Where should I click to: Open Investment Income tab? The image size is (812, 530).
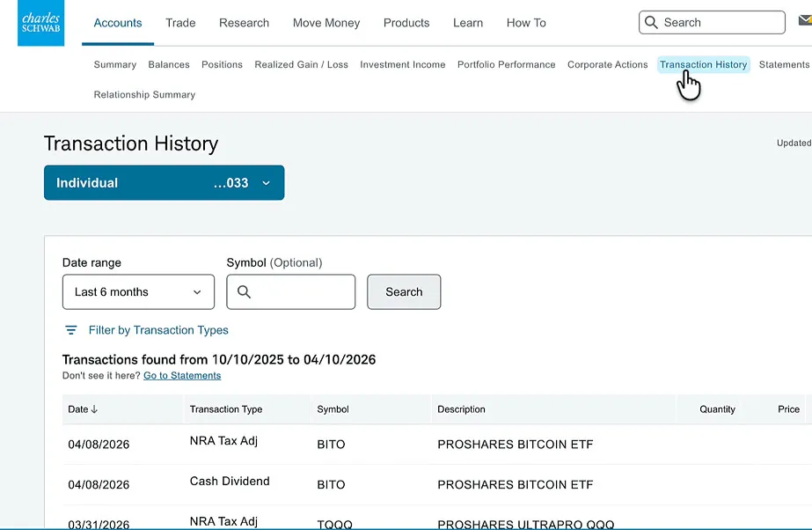click(402, 64)
